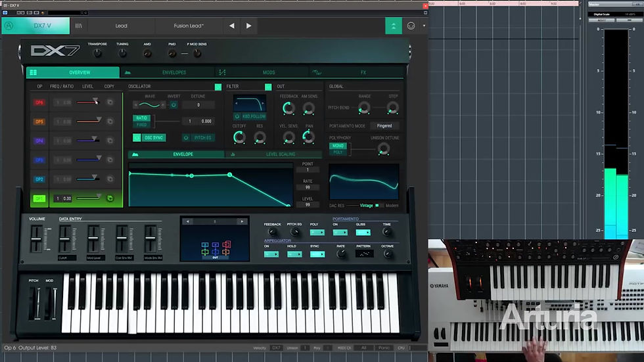Select the previous oscillator waveform arrow
The height and width of the screenshot is (362, 644).
(136, 105)
